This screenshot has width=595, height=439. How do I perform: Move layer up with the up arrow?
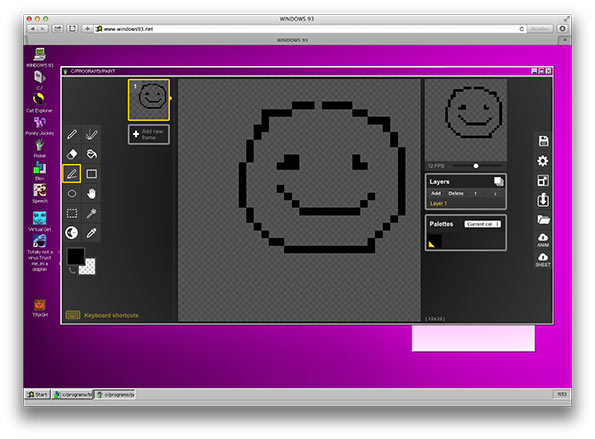point(475,194)
